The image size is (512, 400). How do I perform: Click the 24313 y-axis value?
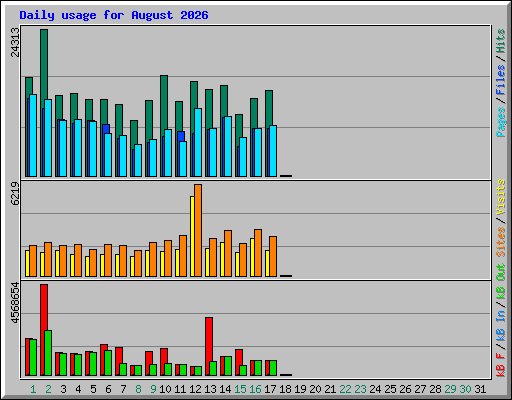click(15, 42)
